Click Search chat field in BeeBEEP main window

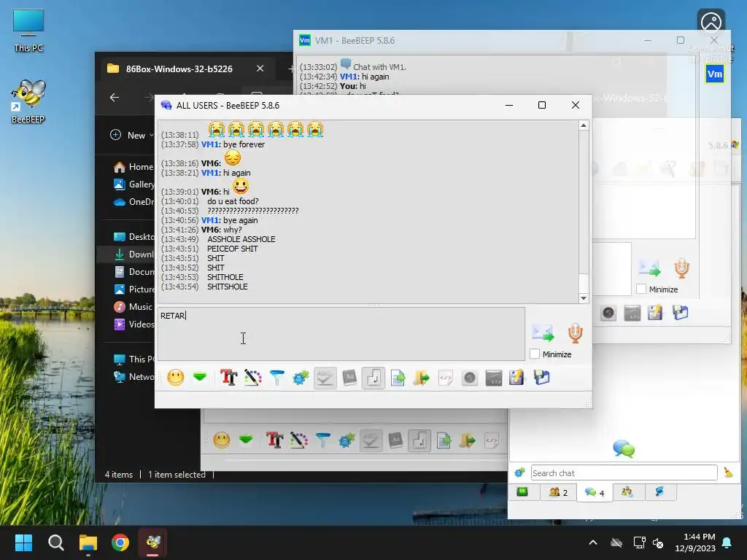(624, 472)
